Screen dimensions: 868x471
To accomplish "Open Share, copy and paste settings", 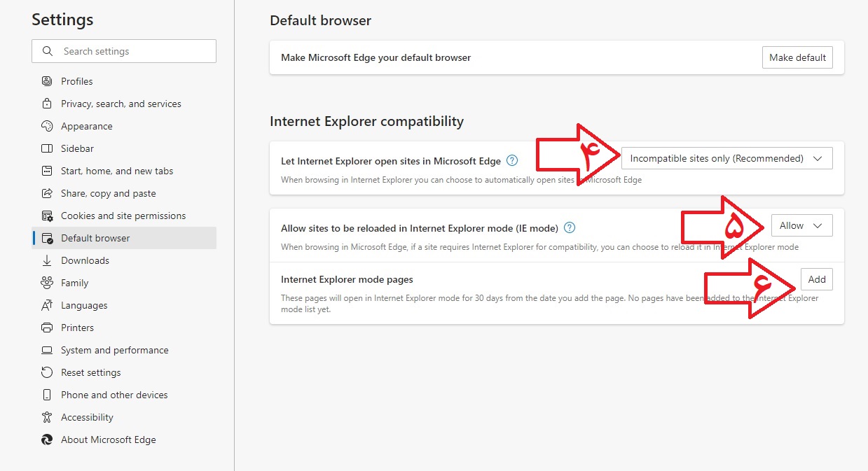I will pos(124,193).
